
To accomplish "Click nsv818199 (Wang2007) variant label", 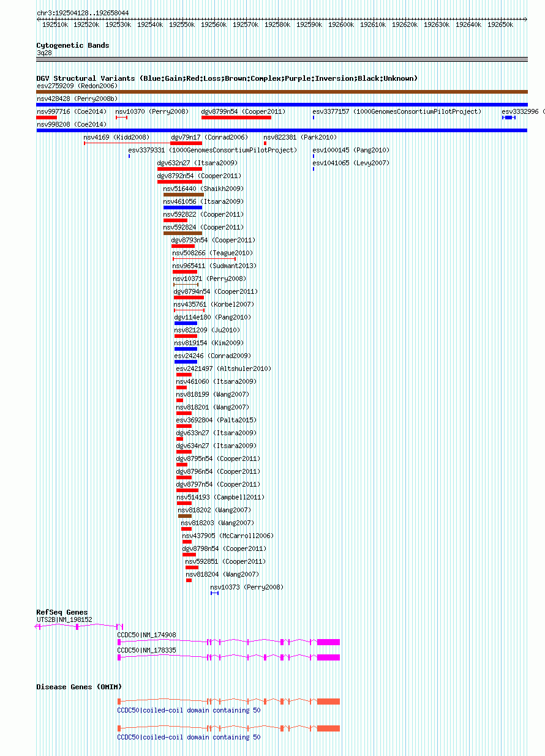I will 213,394.
